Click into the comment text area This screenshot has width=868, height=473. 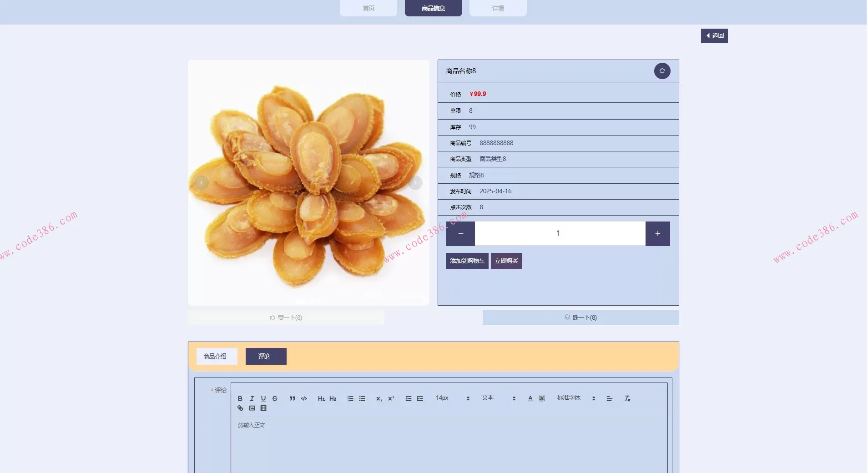click(449, 445)
